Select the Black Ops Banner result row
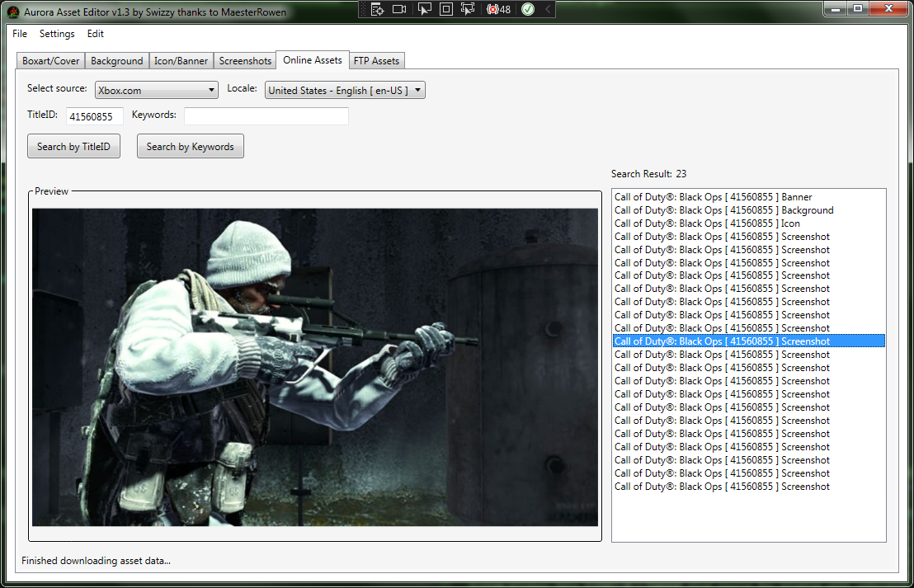914x588 pixels. coord(748,197)
